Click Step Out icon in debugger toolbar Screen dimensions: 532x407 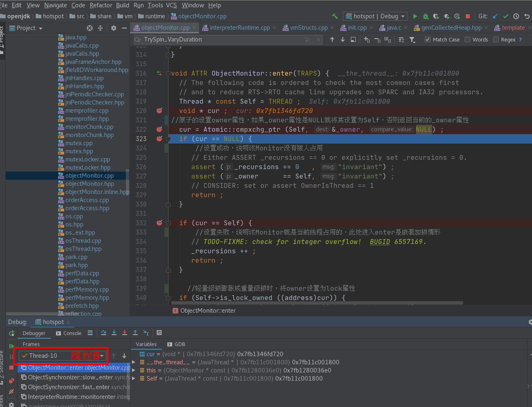point(135,333)
